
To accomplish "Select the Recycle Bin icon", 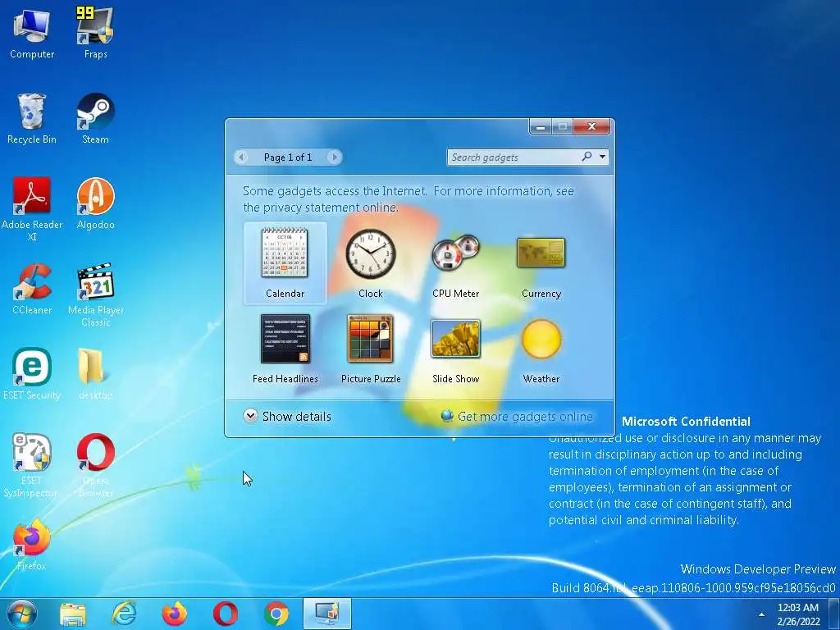I will click(32, 118).
